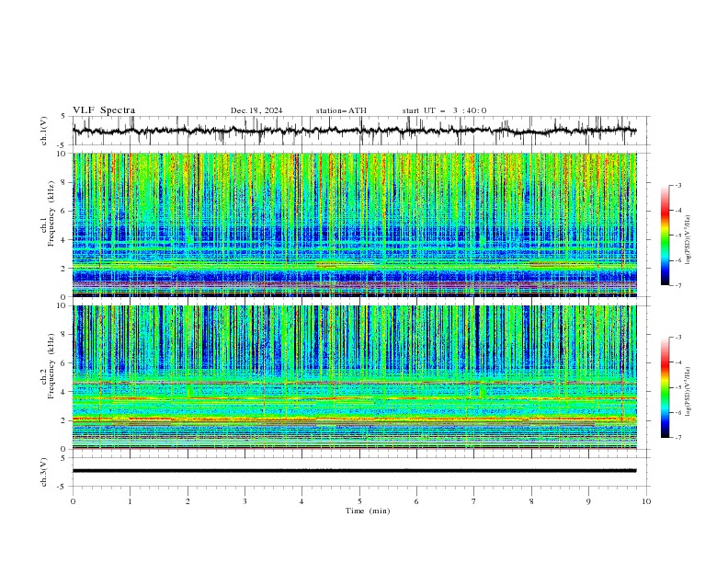Click inside the ch.2 spectrogram panel
The width and height of the screenshot is (728, 563).
354,377
